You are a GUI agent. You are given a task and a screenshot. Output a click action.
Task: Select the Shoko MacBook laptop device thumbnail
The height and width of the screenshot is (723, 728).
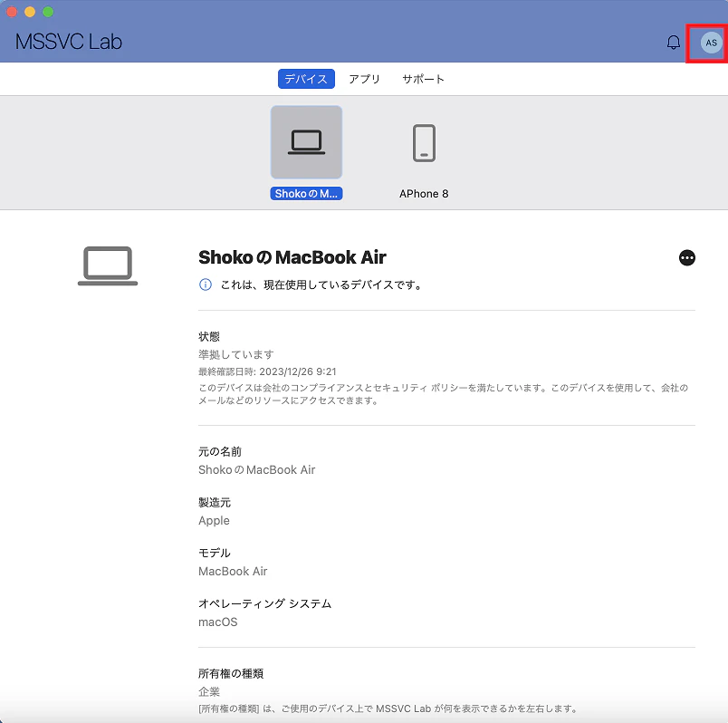[x=306, y=142]
